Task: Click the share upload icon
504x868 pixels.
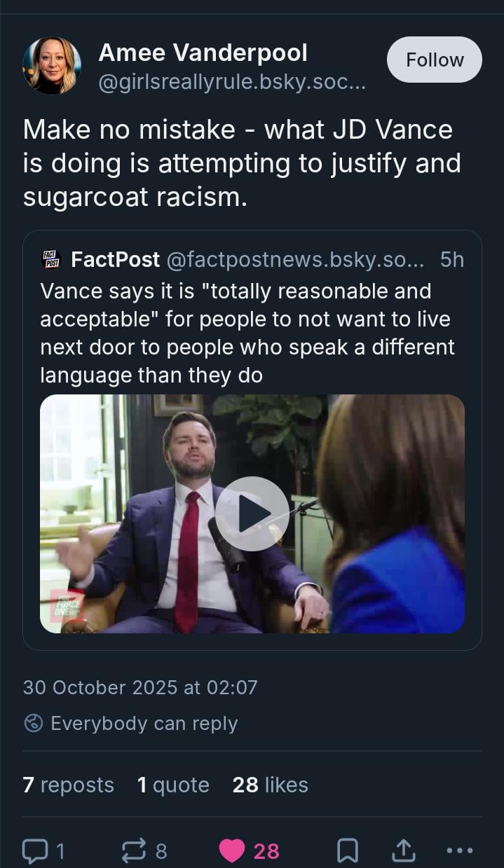Action: 402,850
